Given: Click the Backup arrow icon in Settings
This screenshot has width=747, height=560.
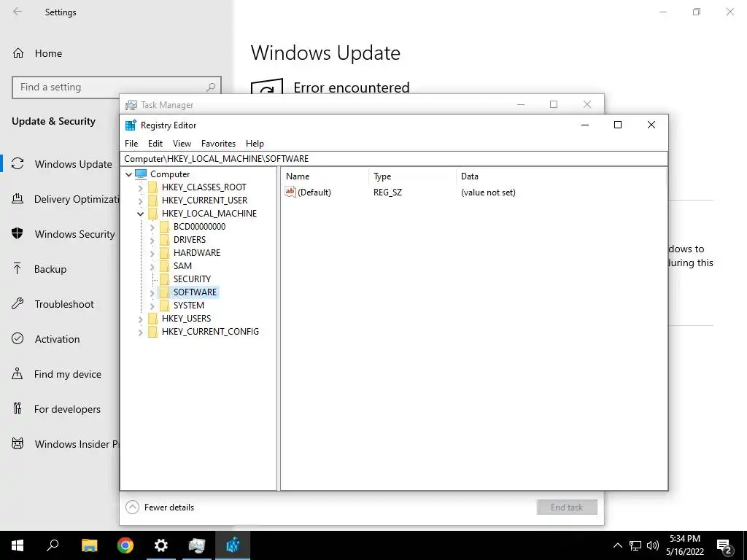Looking at the screenshot, I should click(x=18, y=268).
